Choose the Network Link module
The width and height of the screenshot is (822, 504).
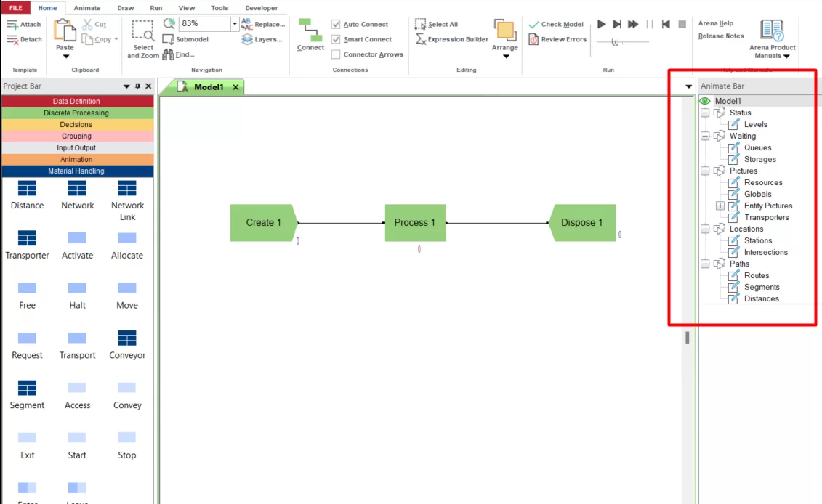(x=127, y=189)
